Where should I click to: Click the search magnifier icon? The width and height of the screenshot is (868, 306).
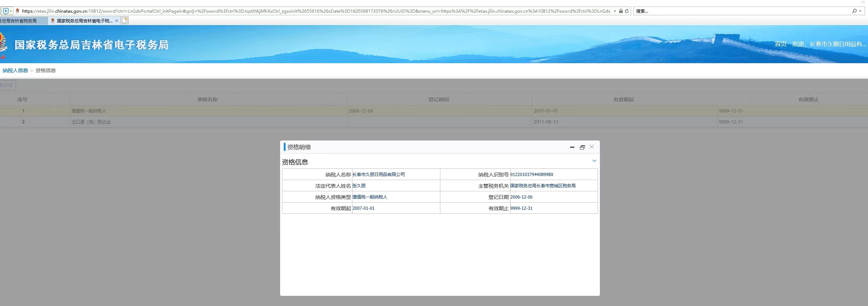tap(854, 11)
